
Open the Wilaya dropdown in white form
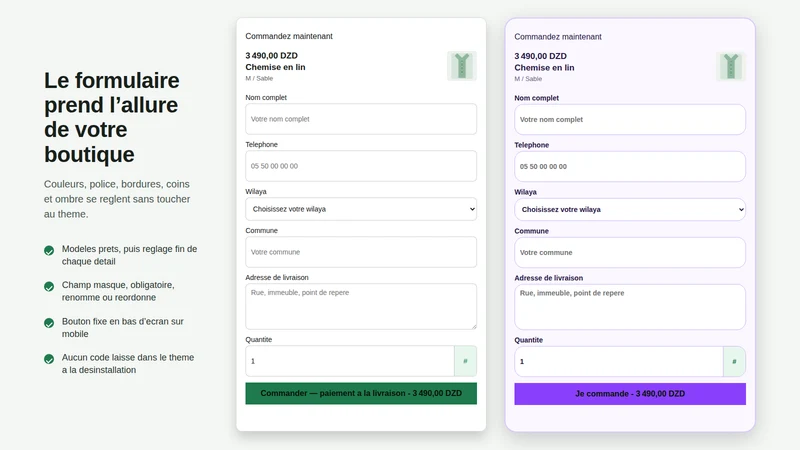pyautogui.click(x=361, y=209)
